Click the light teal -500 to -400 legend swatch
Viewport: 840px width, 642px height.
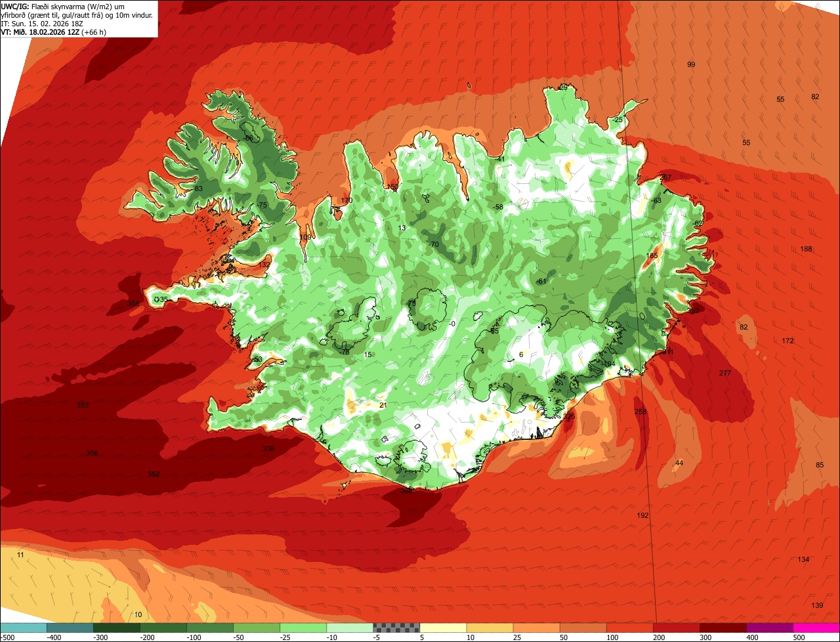coord(23,628)
